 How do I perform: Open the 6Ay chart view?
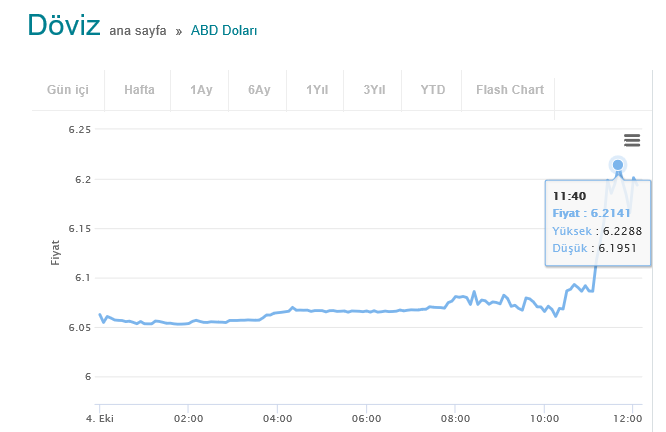pos(259,90)
